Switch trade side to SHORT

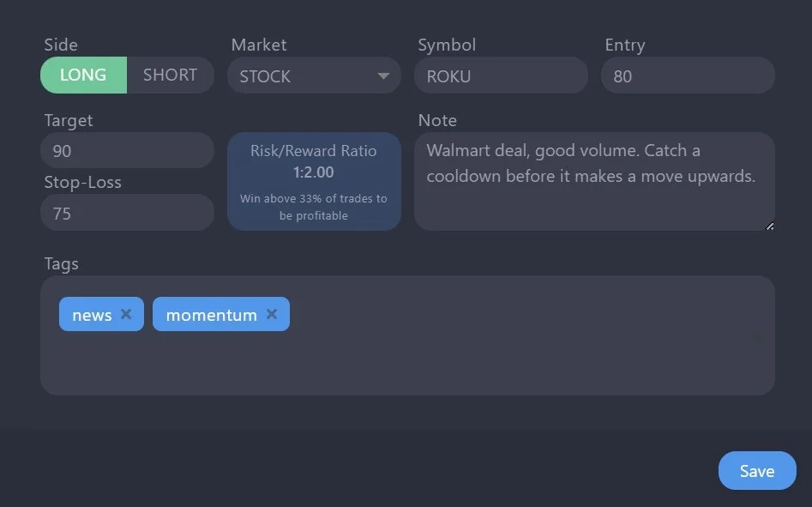tap(169, 75)
